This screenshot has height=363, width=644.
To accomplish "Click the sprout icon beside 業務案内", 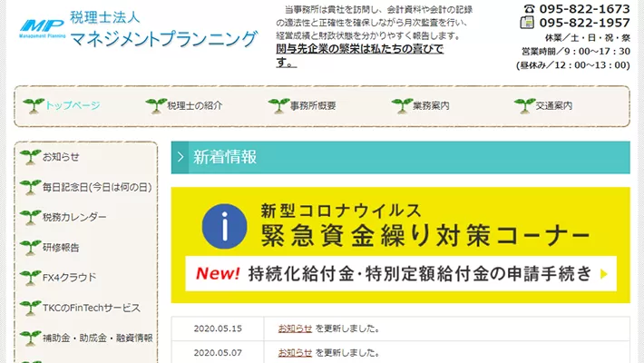I will click(x=401, y=105).
